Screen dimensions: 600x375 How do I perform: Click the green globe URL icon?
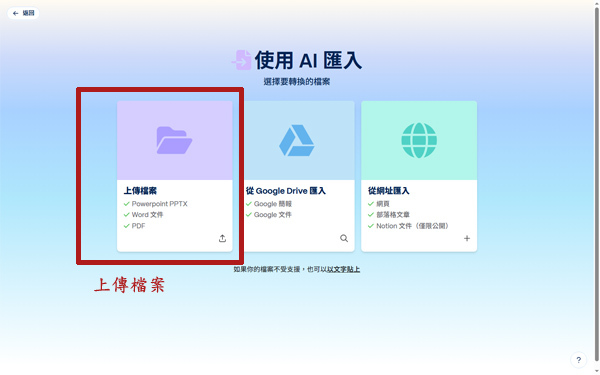coord(419,140)
